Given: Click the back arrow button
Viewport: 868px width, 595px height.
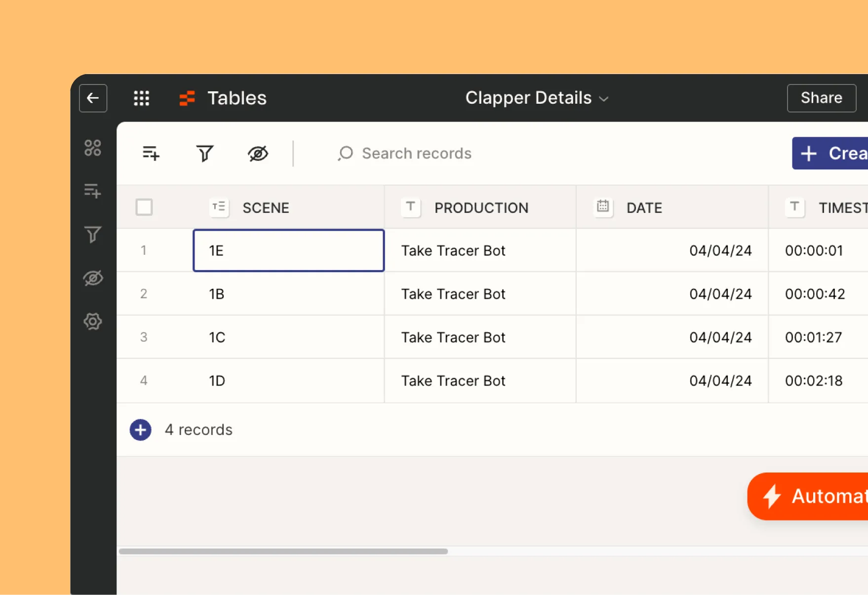Looking at the screenshot, I should (93, 98).
